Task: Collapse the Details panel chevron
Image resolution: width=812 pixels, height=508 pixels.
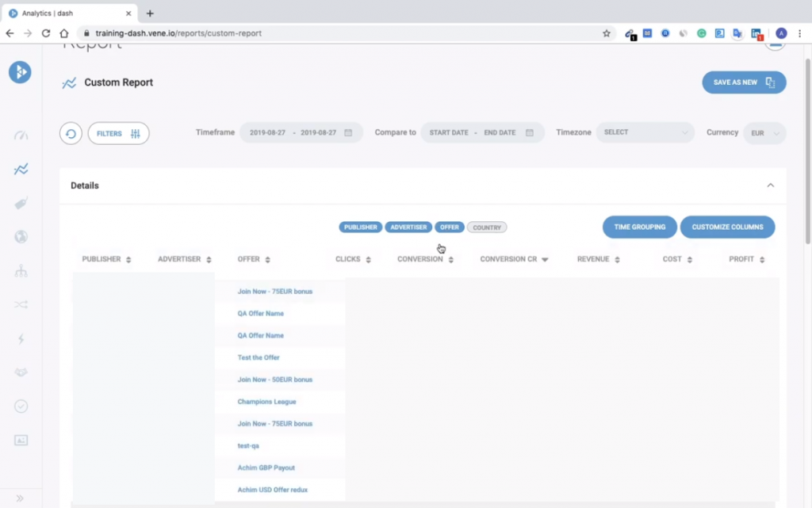Action: 771,185
